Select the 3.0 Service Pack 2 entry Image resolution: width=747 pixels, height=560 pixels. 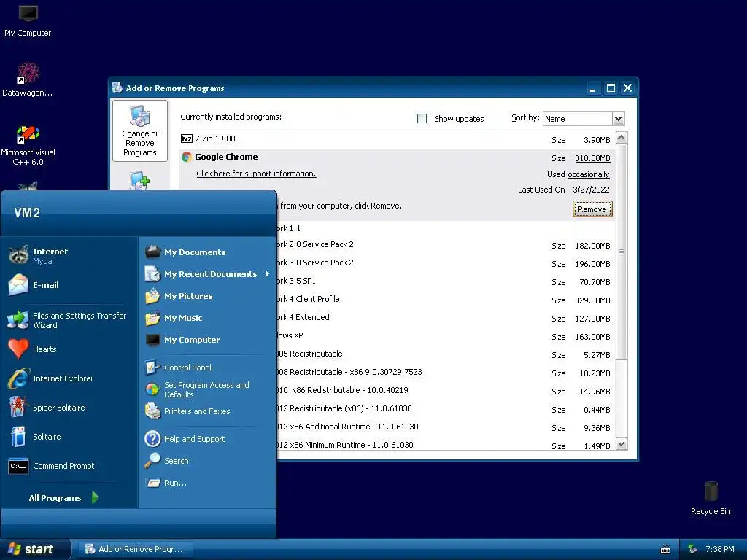point(446,263)
